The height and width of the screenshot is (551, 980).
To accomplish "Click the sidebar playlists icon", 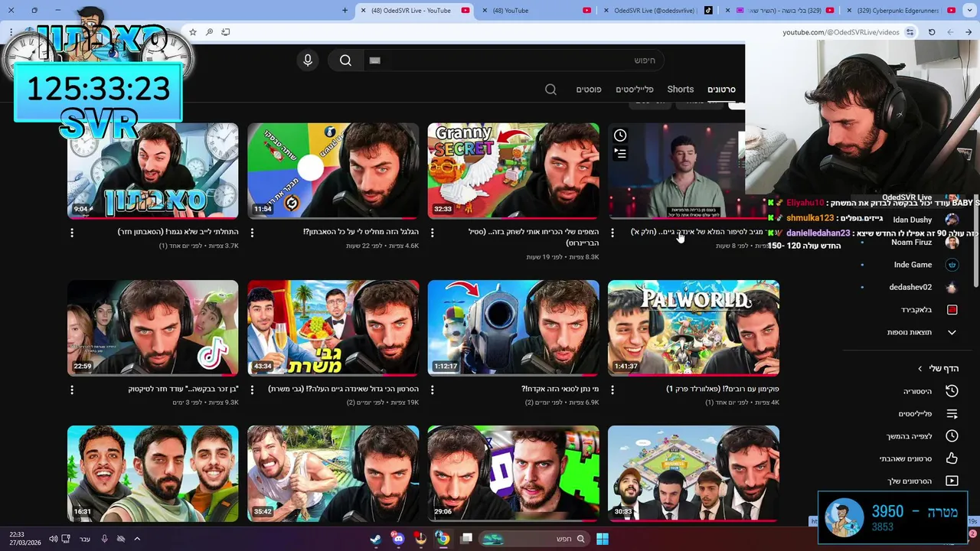I will click(952, 414).
